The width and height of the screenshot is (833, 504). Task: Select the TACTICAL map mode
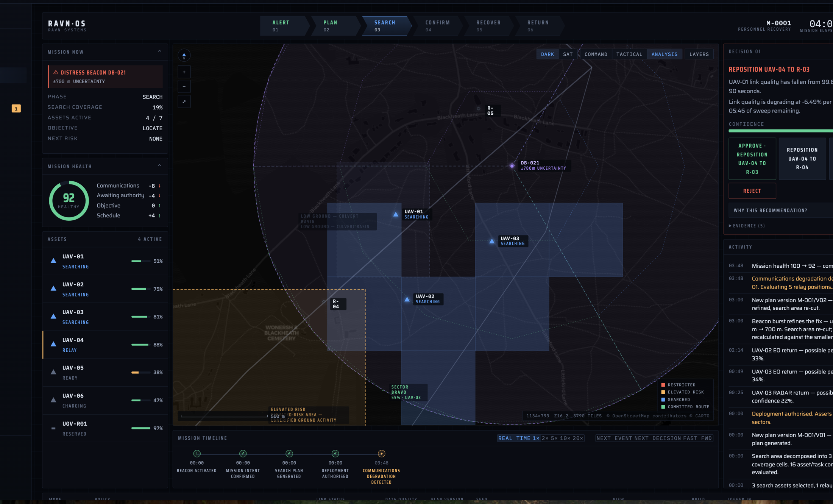(629, 54)
